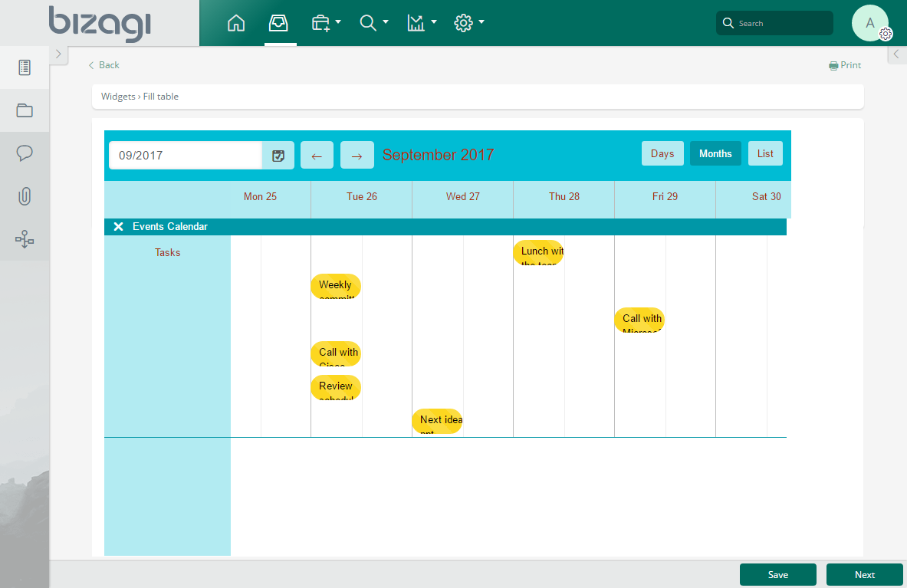
Task: Click the date picker calendar icon
Action: (278, 156)
